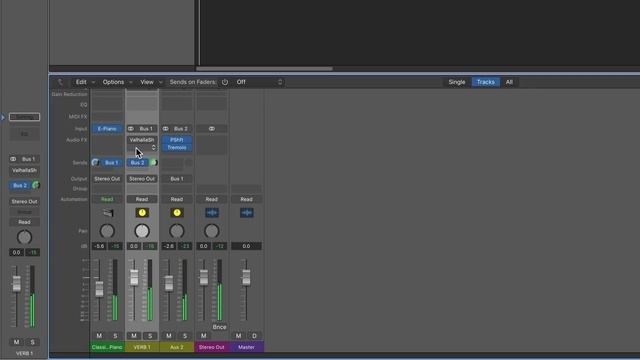This screenshot has height=360, width=640.
Task: Open Bus 1 input selector on VERB 1
Action: (146, 129)
